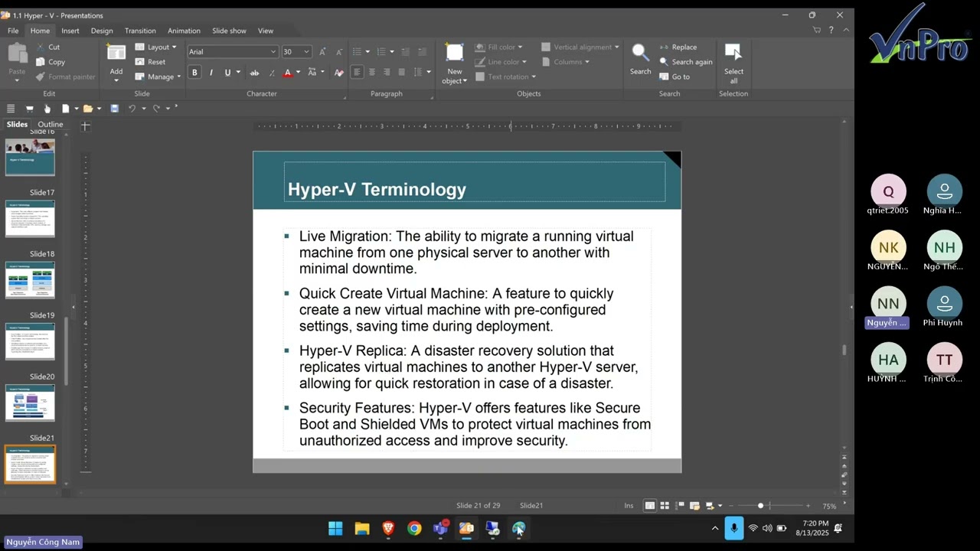Image resolution: width=980 pixels, height=551 pixels.
Task: Click increase font size icon
Action: click(x=322, y=51)
